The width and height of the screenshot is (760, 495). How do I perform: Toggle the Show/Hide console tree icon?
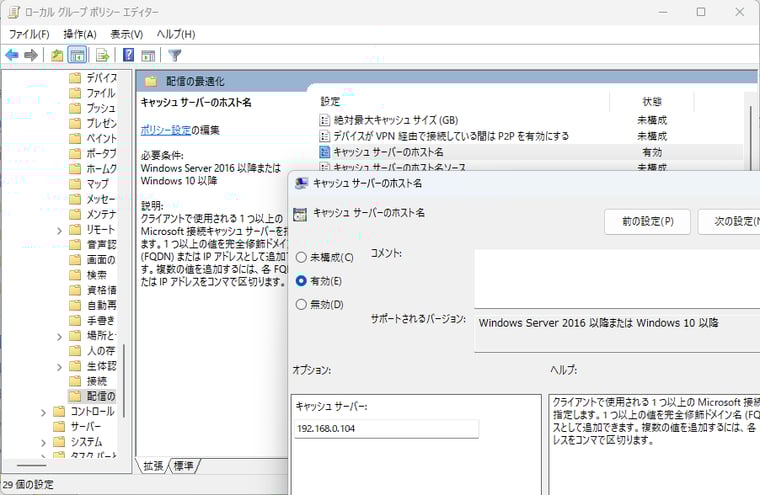[77, 55]
